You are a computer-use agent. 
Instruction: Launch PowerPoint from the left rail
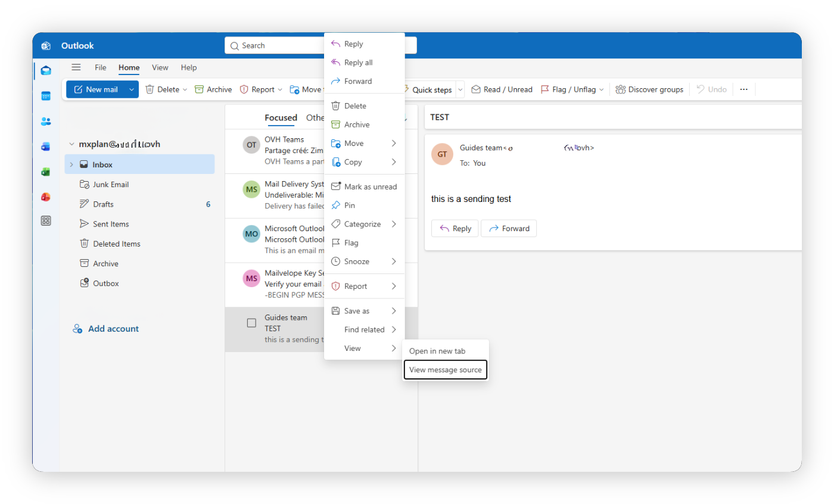point(46,197)
